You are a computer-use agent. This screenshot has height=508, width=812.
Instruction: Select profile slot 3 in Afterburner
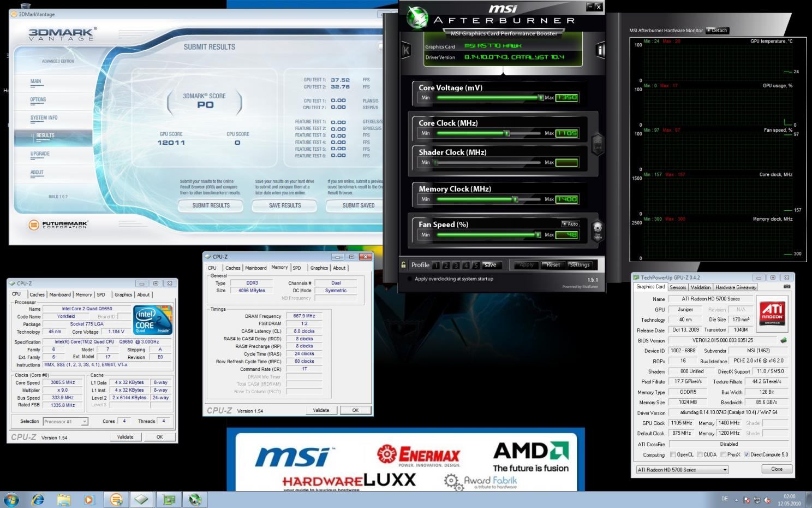(x=456, y=265)
